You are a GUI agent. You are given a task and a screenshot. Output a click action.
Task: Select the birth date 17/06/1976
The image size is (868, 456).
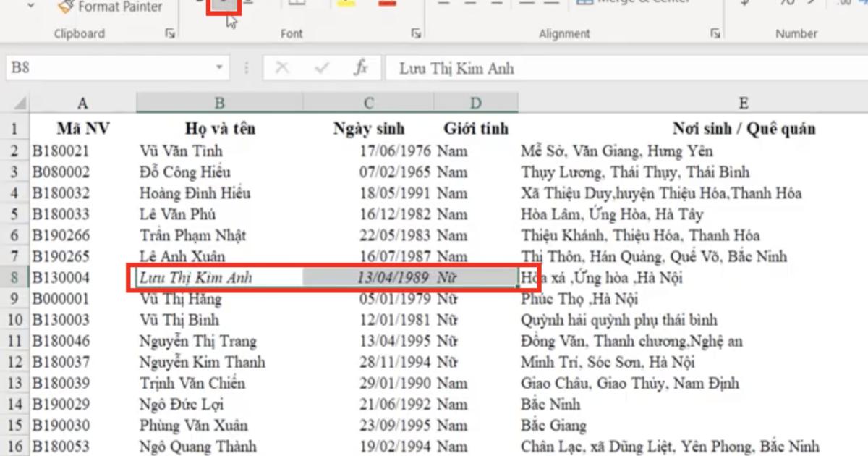click(x=368, y=151)
